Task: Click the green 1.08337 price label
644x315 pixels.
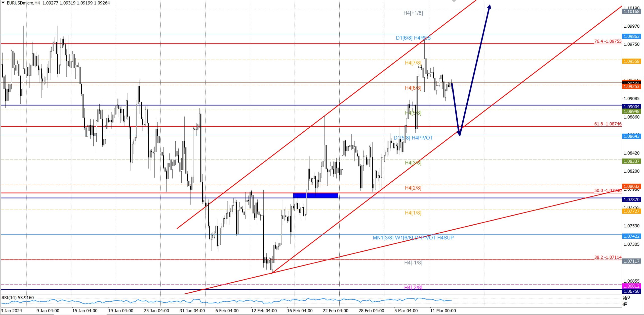Action: (632, 161)
